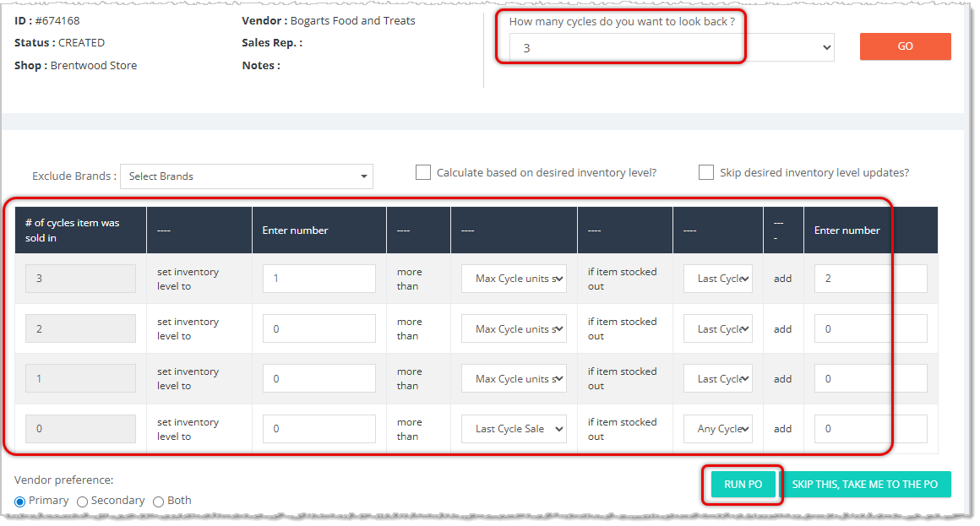Click the vendor name Bogarts Food and Treats
This screenshot has width=980, height=526.
click(352, 20)
